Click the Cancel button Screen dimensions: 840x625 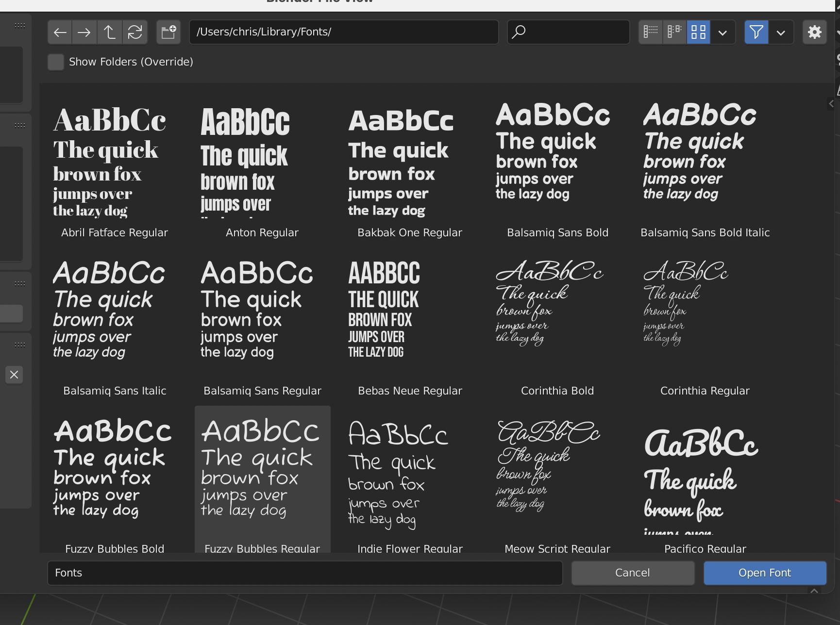[633, 573]
